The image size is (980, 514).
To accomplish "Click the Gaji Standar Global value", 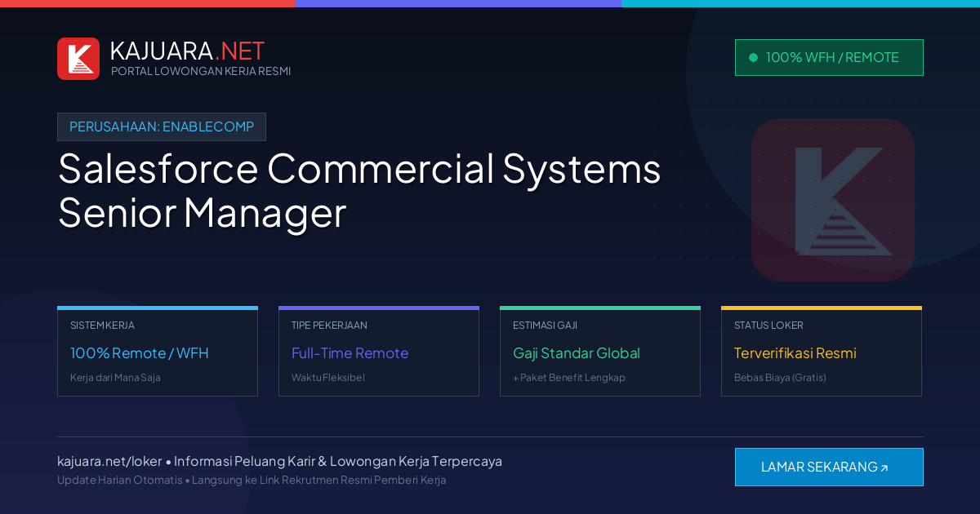I will click(x=577, y=353).
